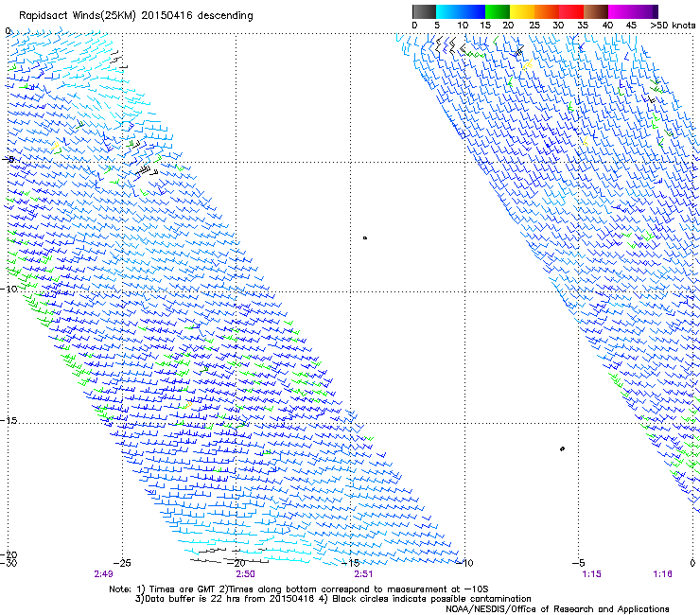Click the purple '2:50' time label

[x=246, y=574]
